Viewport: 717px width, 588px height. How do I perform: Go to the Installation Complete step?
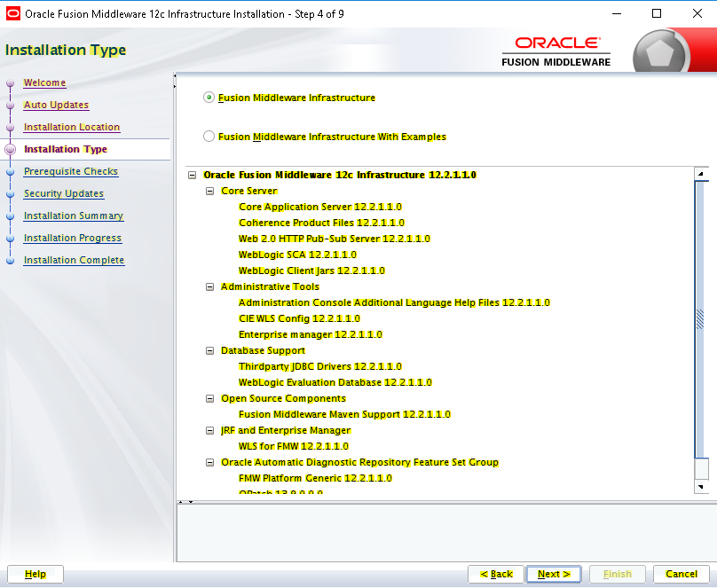coord(74,260)
